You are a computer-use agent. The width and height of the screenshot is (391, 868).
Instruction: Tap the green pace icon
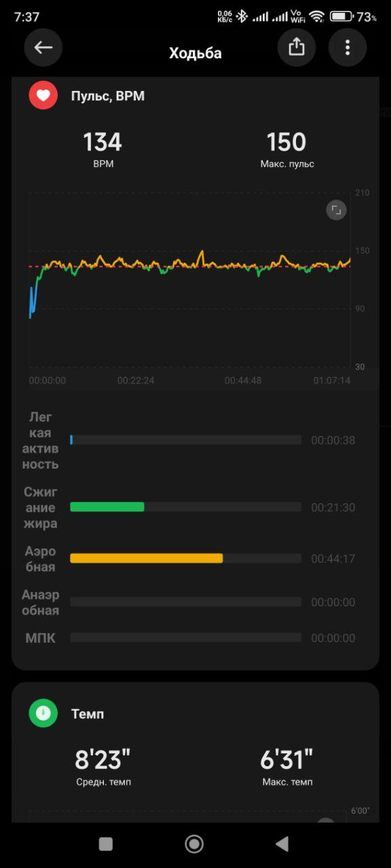(43, 713)
